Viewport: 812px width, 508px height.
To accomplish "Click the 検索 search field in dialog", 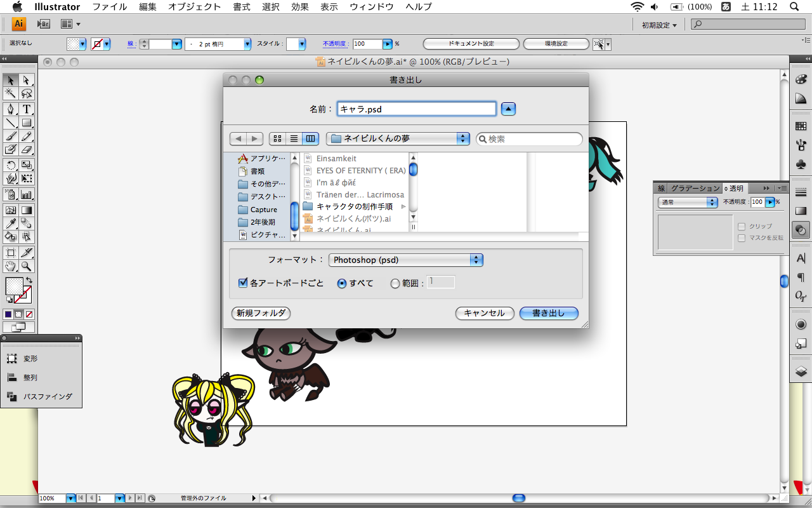I will pos(529,138).
